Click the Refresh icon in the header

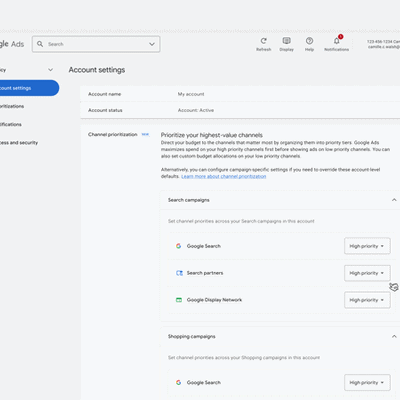point(263,41)
